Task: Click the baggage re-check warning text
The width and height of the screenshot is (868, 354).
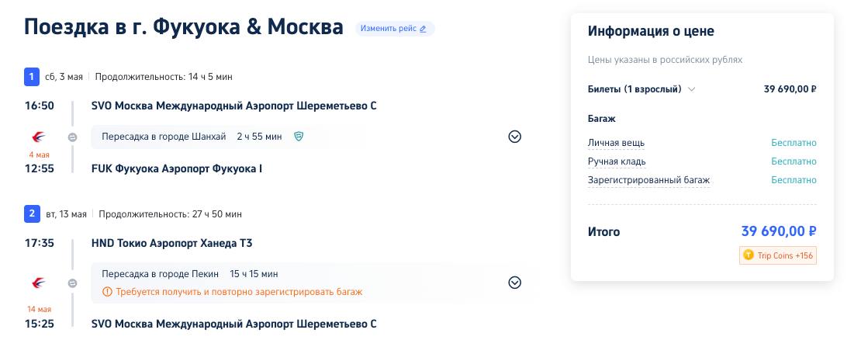Action: (239, 291)
